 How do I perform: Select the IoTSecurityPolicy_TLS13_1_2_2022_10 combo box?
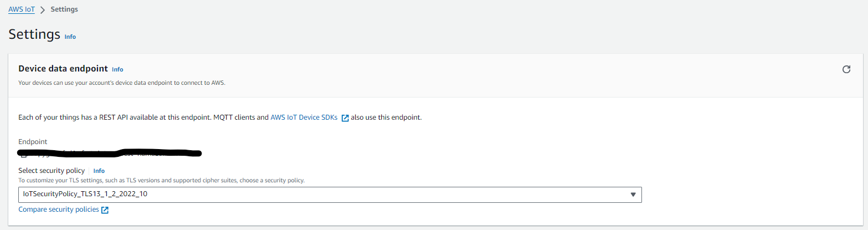pyautogui.click(x=330, y=195)
